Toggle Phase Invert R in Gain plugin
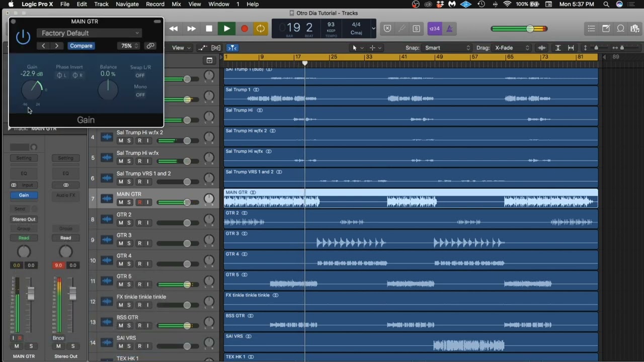Viewport: 644px width, 362px height. point(77,75)
